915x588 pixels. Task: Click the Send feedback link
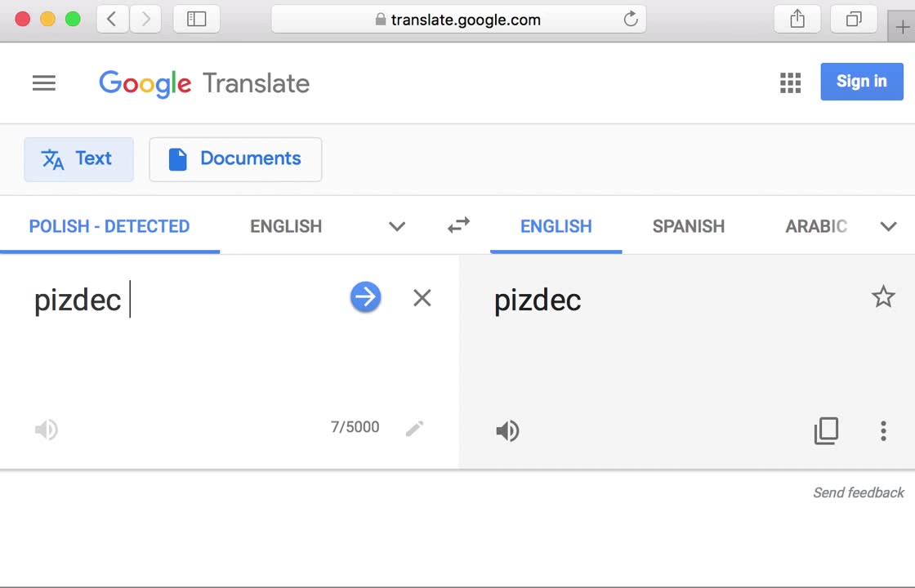pos(858,492)
